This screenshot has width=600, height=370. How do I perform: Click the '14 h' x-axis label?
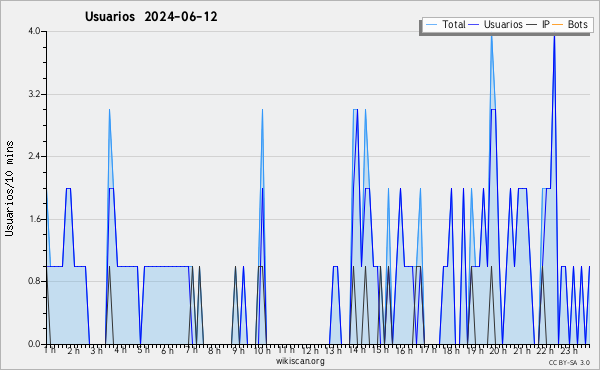pos(357,350)
